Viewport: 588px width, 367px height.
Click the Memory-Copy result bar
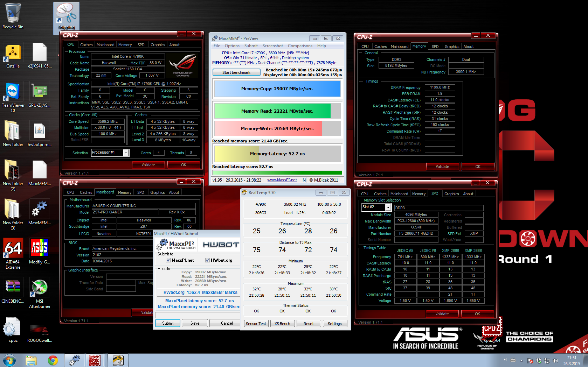click(x=277, y=89)
